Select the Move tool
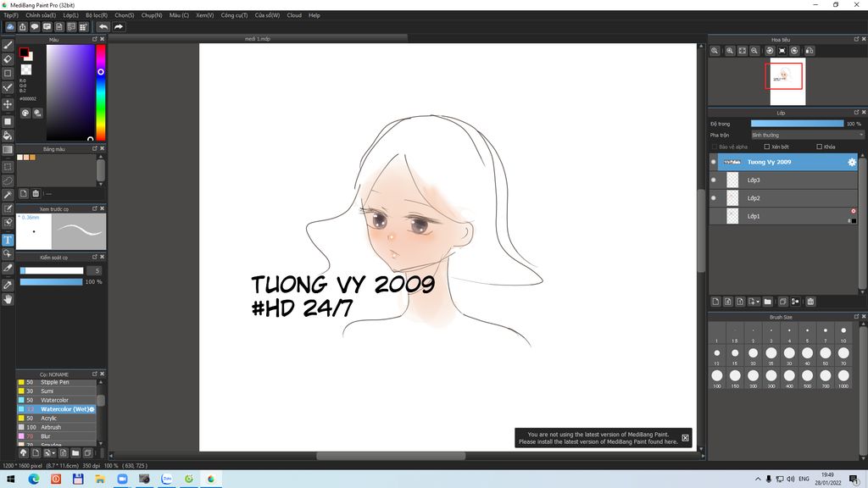The height and width of the screenshot is (488, 868). [x=8, y=104]
